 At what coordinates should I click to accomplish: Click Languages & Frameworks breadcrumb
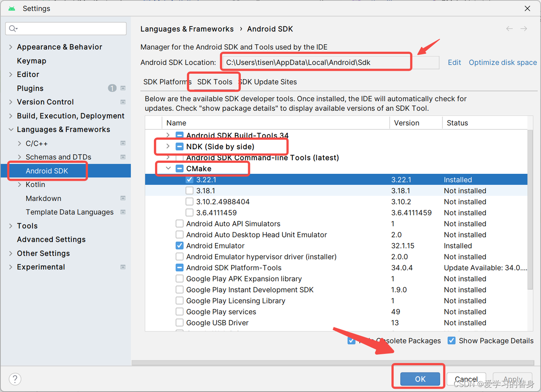(x=187, y=29)
